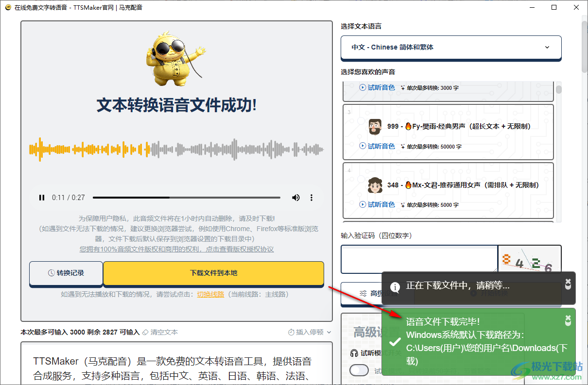588x385 pixels.
Task: Open the text language dropdown
Action: click(x=451, y=47)
